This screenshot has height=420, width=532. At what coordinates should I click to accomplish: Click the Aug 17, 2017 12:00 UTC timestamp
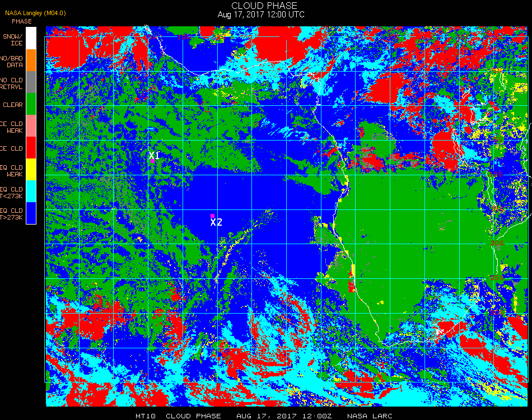click(x=261, y=15)
